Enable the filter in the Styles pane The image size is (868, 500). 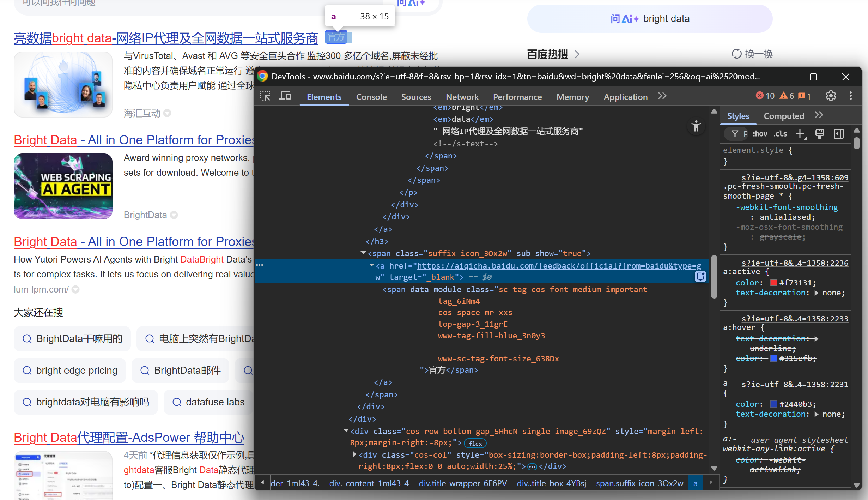735,134
